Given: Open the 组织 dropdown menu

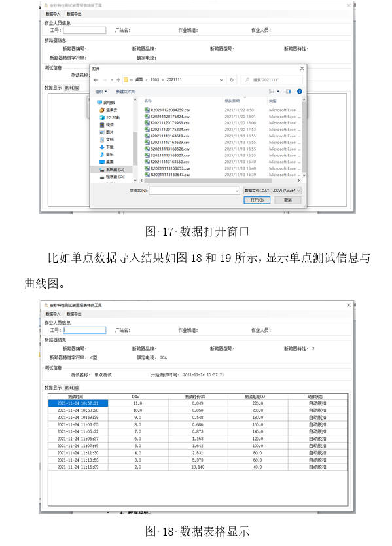Looking at the screenshot, I should click(x=101, y=92).
